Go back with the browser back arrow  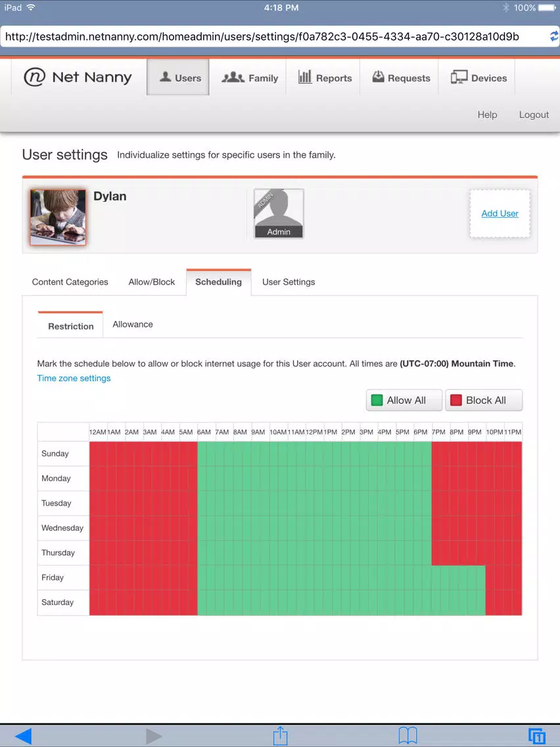coord(23,736)
